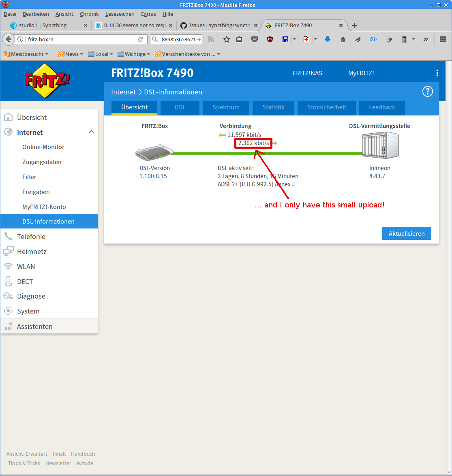The height and width of the screenshot is (476, 452).
Task: Open a new browser tab
Action: [354, 26]
